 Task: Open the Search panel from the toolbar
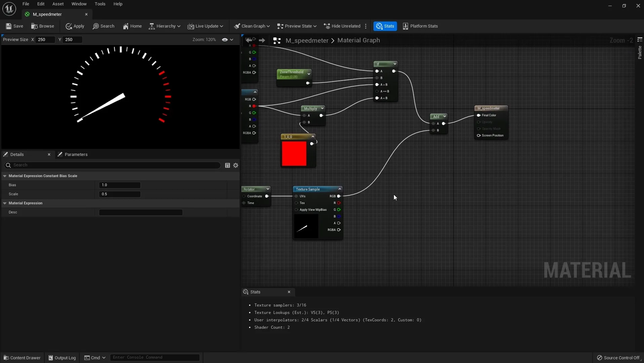tap(103, 26)
